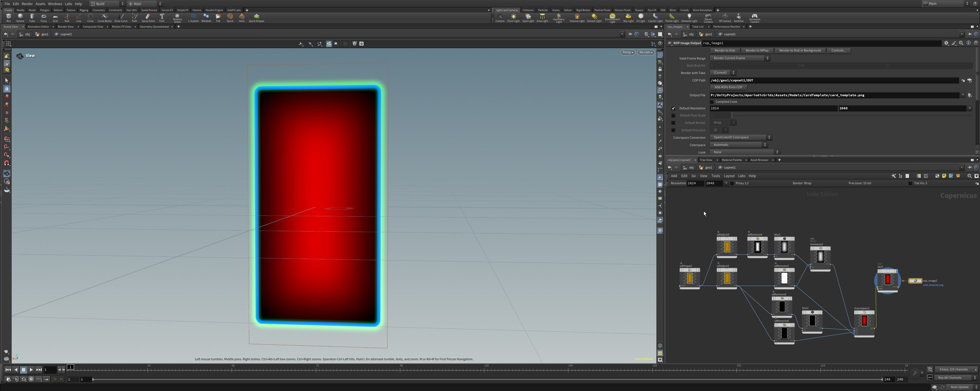The image size is (980, 391).
Task: Enable the Compiled Cook checkbox
Action: click(712, 102)
